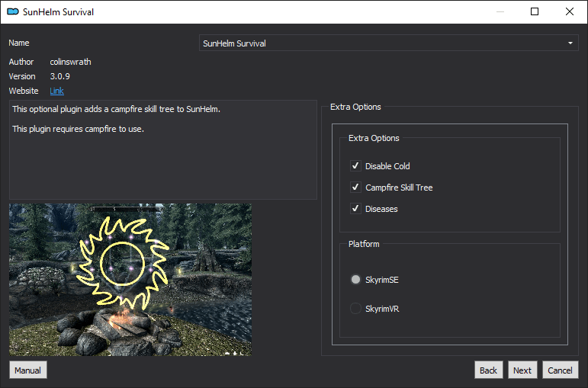Go Back to the previous installer page

(488, 370)
